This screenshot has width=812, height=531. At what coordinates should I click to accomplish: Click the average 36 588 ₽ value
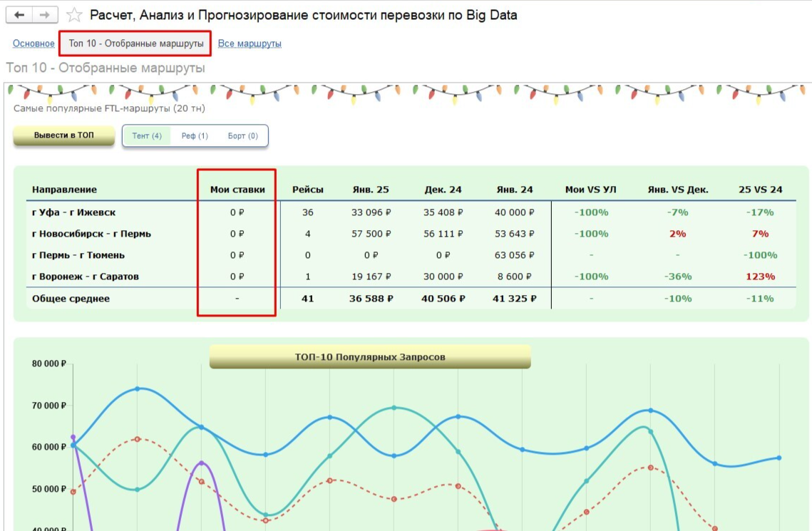[371, 299]
